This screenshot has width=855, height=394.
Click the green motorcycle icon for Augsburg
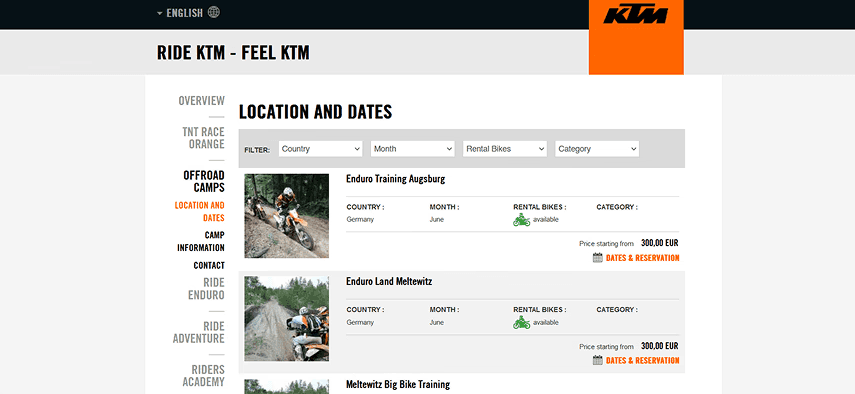[x=521, y=220]
